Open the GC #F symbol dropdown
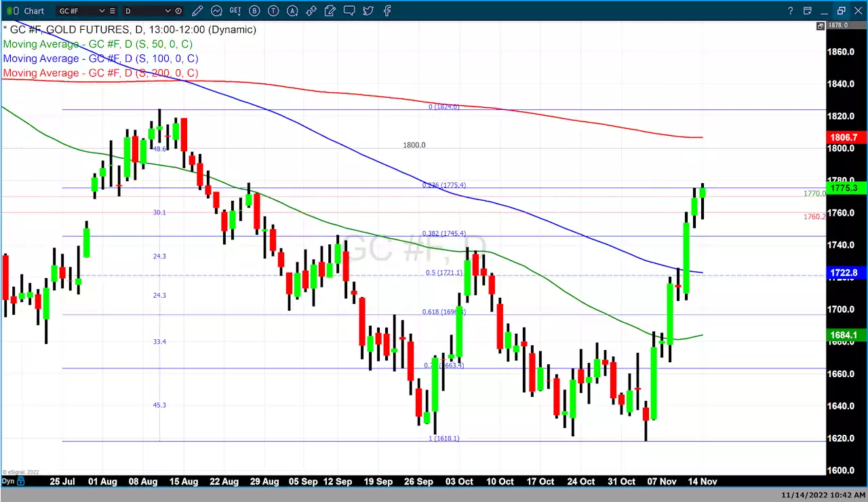Screen dimensions: 868x502 click(x=102, y=11)
